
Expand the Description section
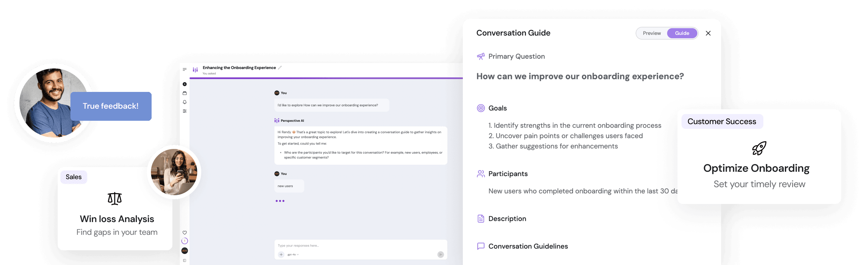[507, 219]
